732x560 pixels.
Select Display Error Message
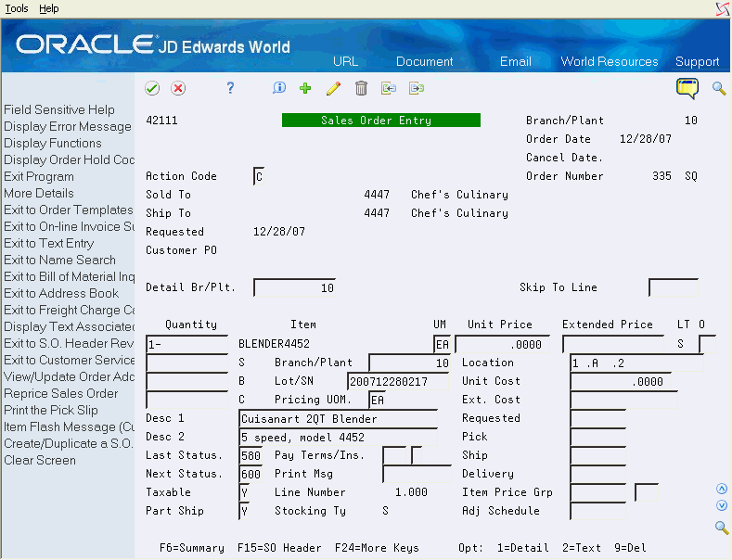(x=68, y=126)
